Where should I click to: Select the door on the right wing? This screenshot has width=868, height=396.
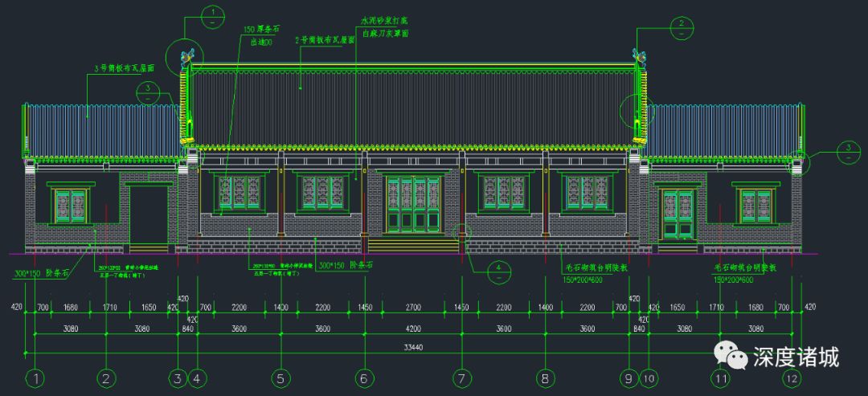pyautogui.click(x=676, y=215)
